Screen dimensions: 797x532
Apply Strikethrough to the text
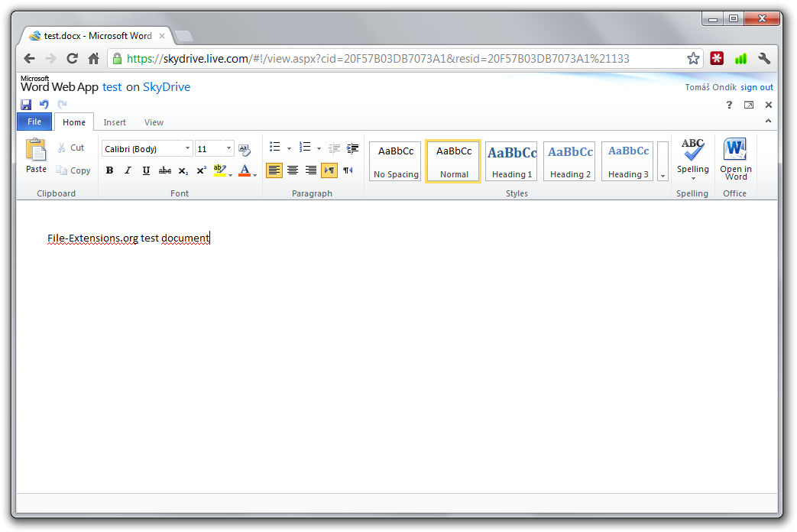coord(164,170)
